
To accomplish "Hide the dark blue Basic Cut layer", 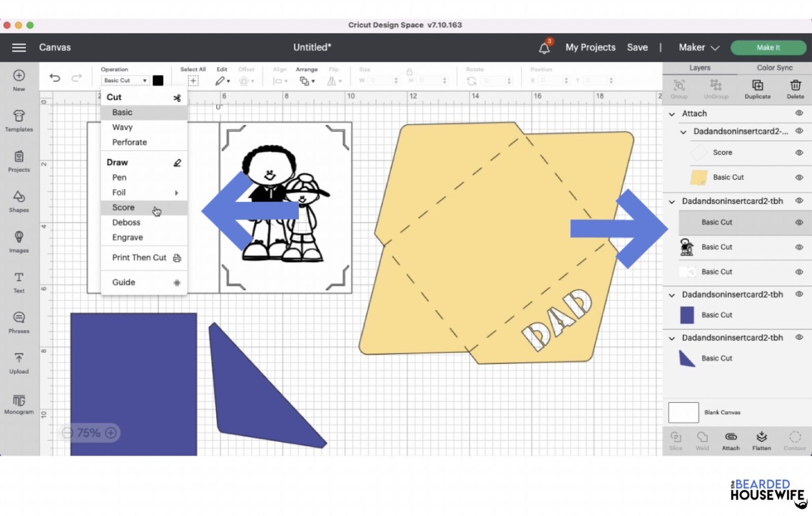I will [798, 315].
